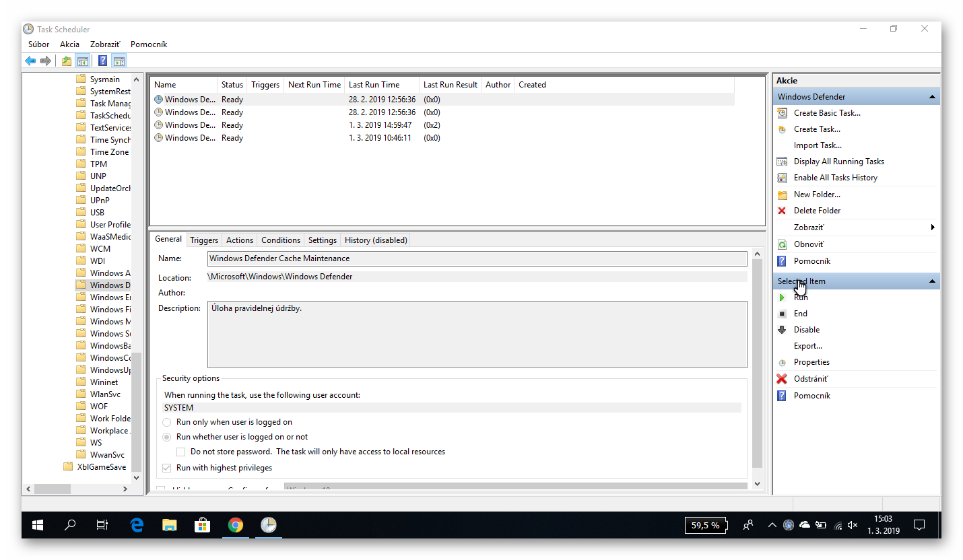Toggle the Show/Hide Console Tree toolbar icon

coord(82,61)
